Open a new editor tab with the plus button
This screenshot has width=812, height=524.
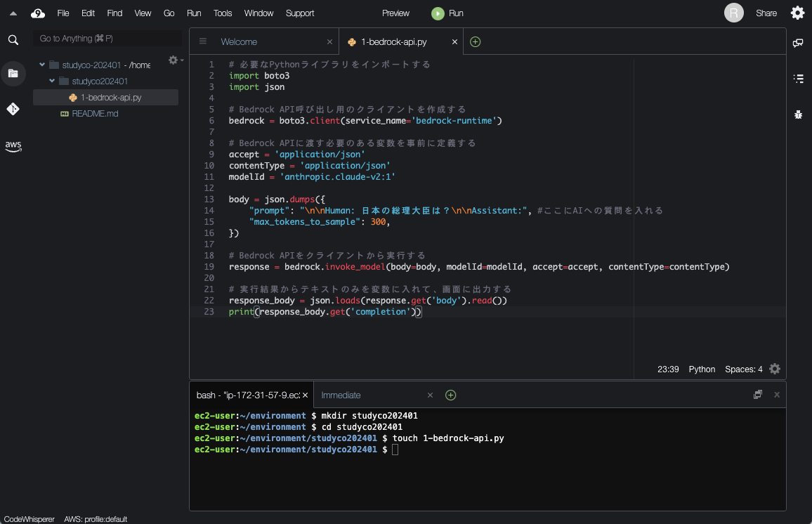(475, 41)
